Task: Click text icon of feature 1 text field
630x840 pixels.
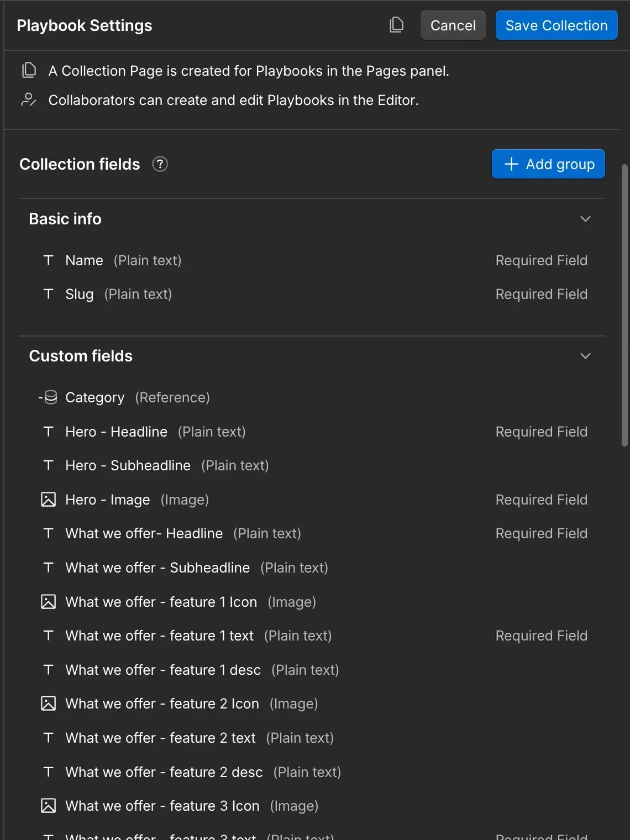Action: (x=49, y=636)
